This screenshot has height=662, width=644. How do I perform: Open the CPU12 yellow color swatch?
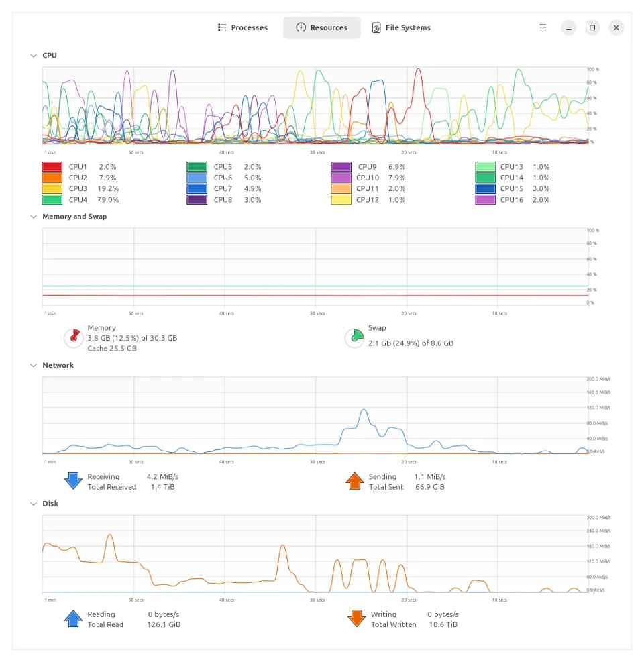click(x=341, y=200)
